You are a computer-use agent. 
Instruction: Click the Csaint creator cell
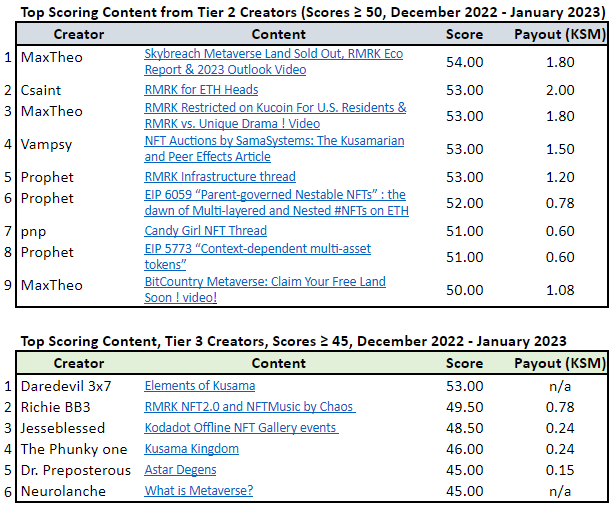41,90
